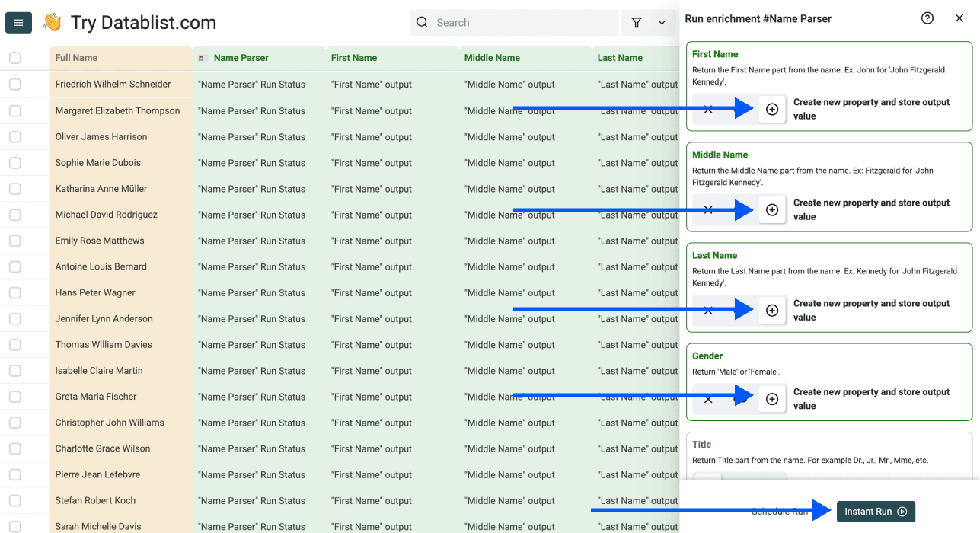Image resolution: width=980 pixels, height=533 pixels.
Task: Check Friedrich Wilhelm Schneider's row checkbox
Action: pyautogui.click(x=15, y=84)
